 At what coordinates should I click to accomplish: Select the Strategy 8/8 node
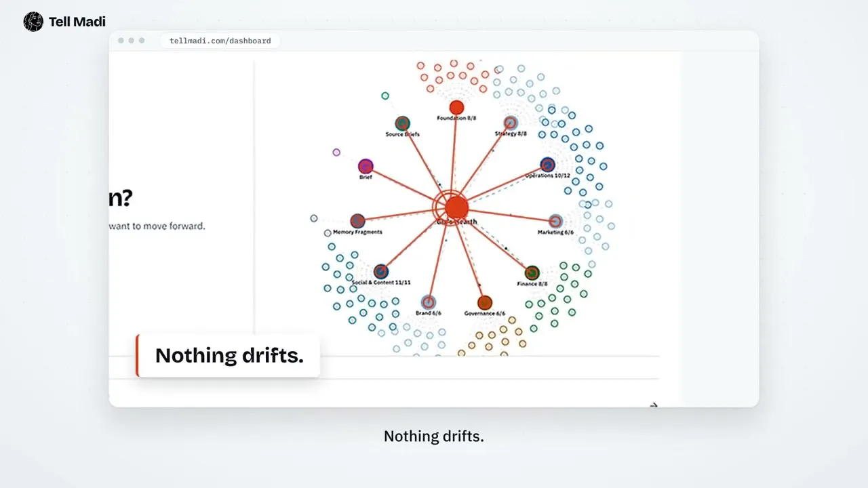(x=511, y=123)
